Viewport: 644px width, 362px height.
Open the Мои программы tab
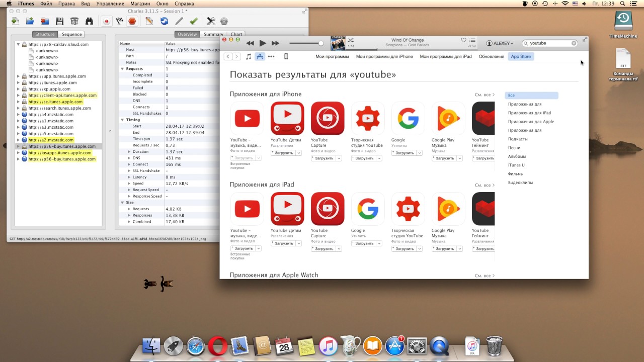tap(332, 56)
